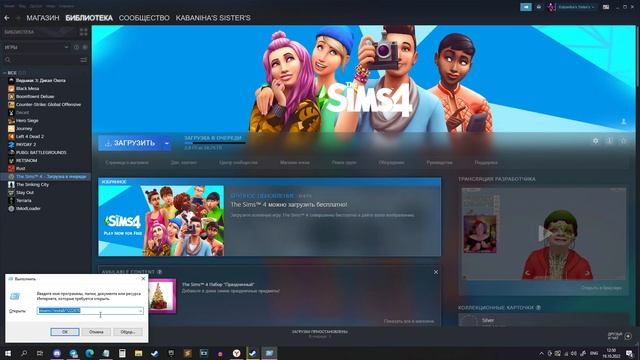
Task: Focus the library search field
Action: click(x=41, y=60)
